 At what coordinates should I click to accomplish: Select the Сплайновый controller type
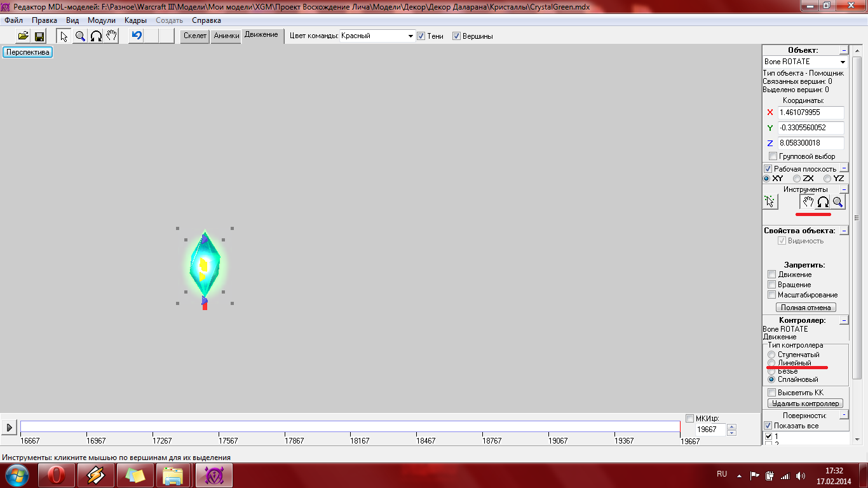point(771,379)
